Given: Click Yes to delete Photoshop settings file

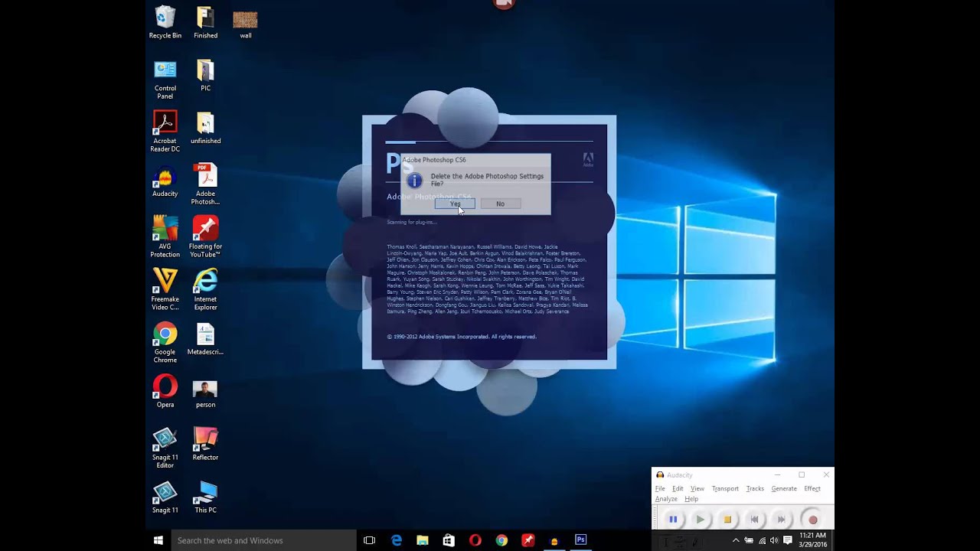Looking at the screenshot, I should 456,204.
